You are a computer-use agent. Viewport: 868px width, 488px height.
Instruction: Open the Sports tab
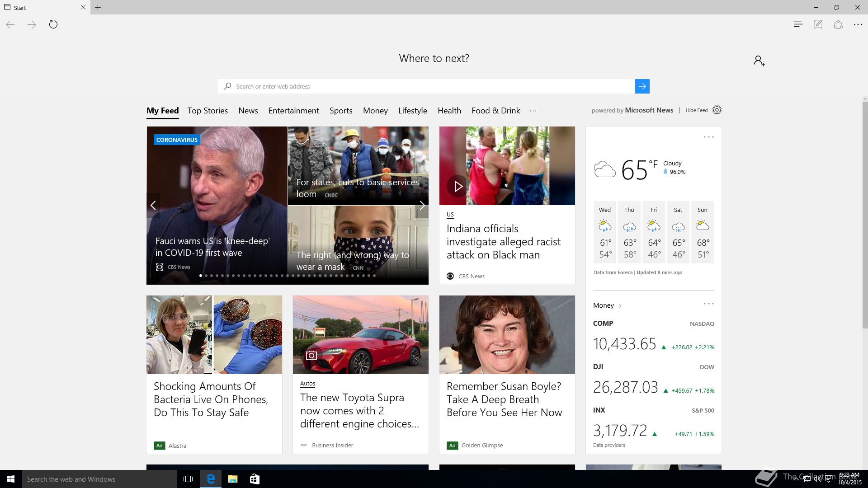click(x=341, y=111)
